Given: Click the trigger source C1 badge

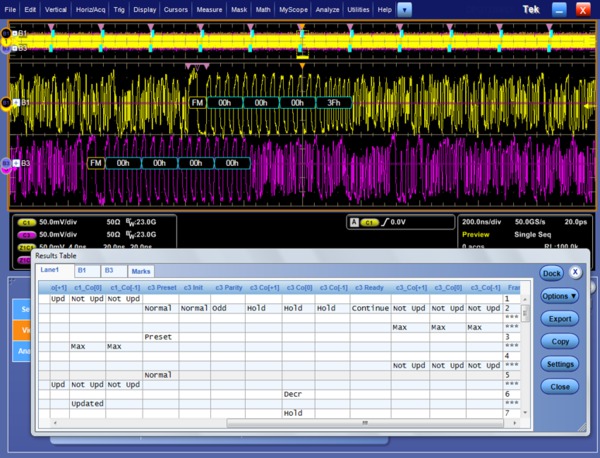Looking at the screenshot, I should pos(369,221).
